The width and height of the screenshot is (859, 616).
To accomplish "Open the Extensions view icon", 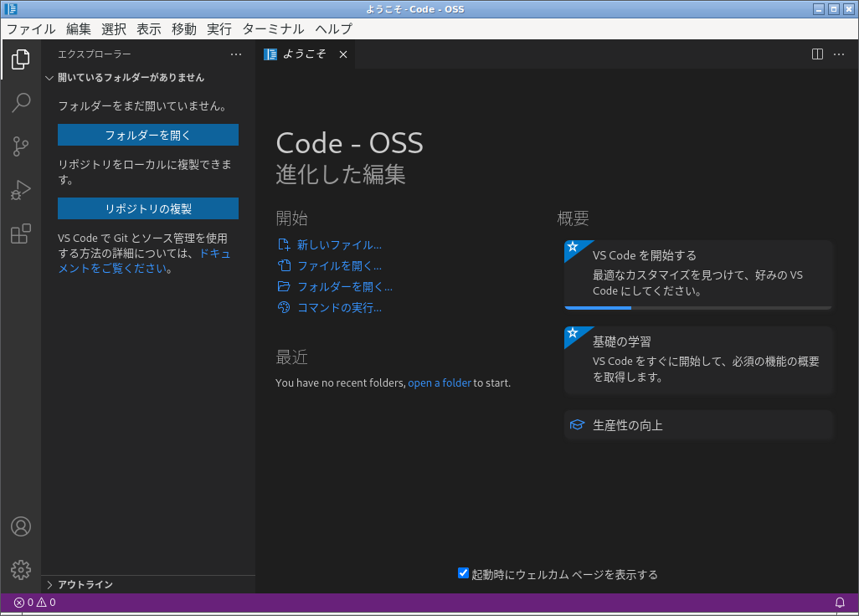I will point(21,234).
